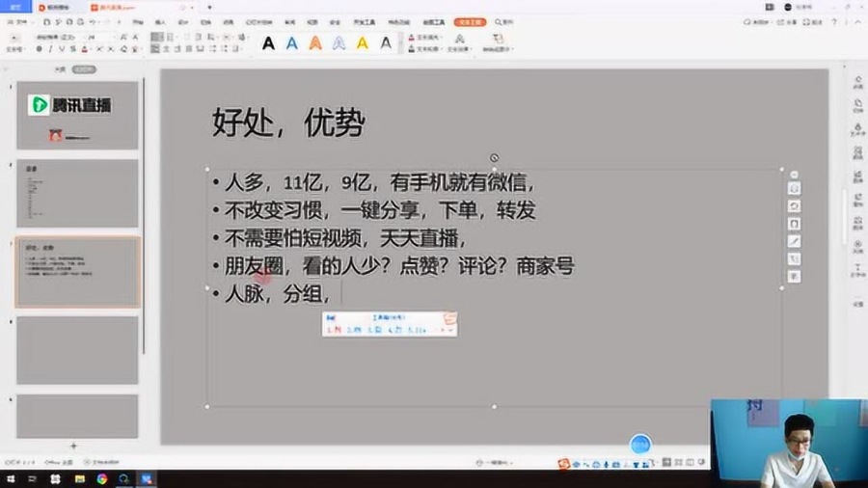Click the search command button in ribbon
The image size is (868, 488).
504,22
